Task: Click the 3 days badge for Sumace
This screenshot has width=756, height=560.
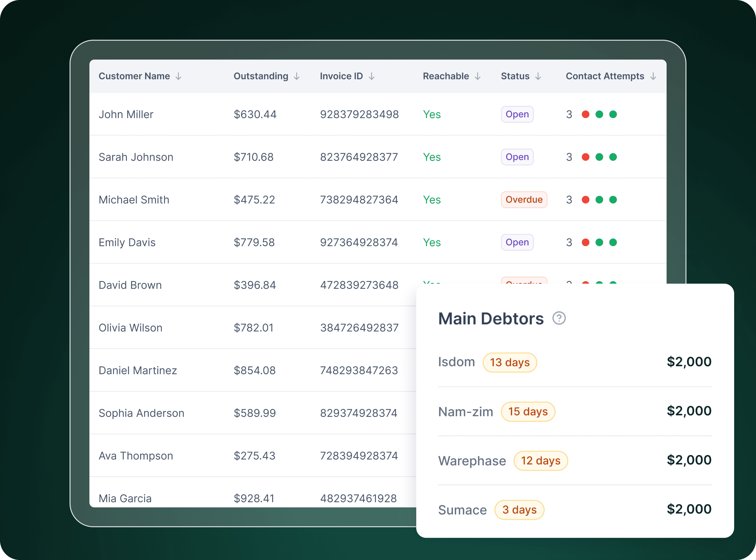Action: (x=520, y=510)
